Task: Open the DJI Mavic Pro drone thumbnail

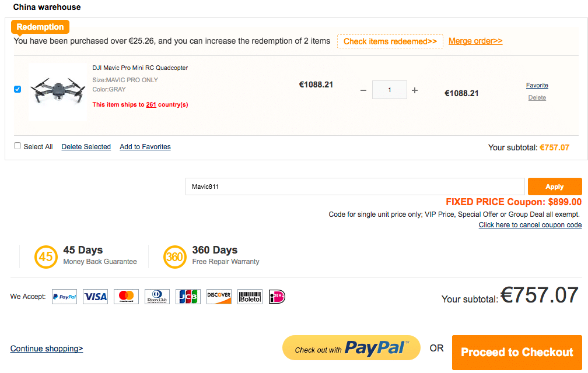Action: [x=58, y=91]
